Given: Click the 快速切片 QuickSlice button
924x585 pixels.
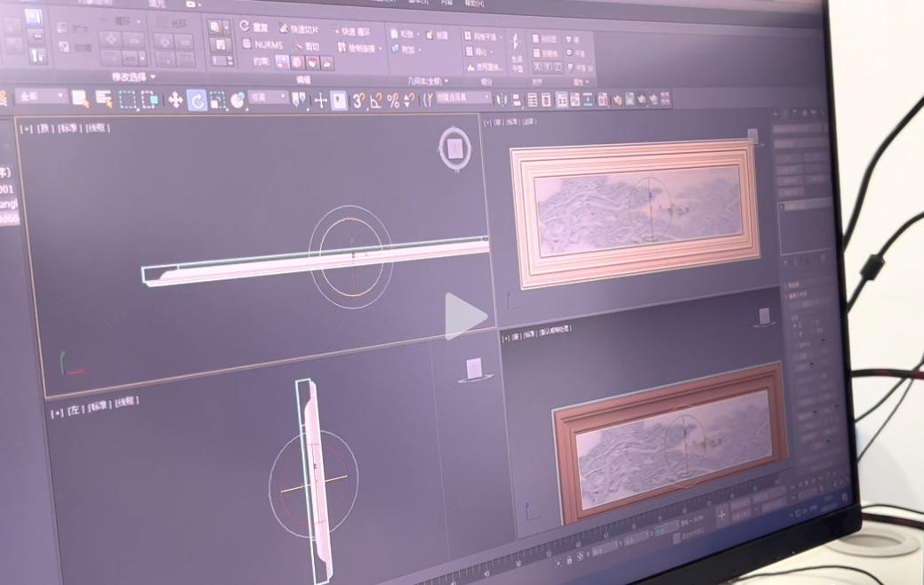Looking at the screenshot, I should [299, 28].
